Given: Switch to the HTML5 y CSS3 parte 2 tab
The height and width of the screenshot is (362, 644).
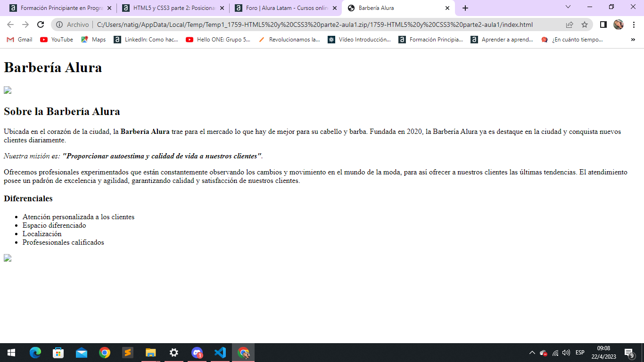Looking at the screenshot, I should coord(173,8).
